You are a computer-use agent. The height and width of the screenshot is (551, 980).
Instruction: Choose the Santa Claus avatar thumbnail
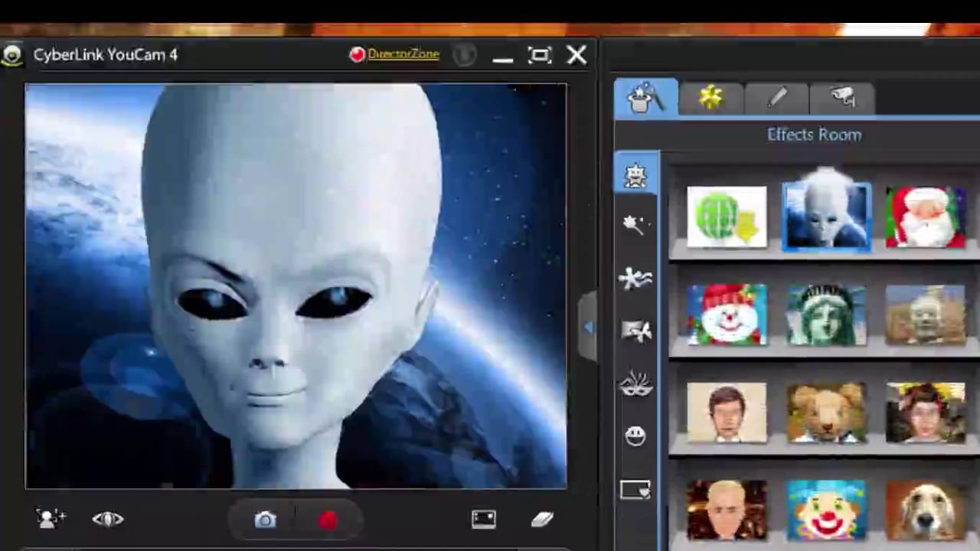pyautogui.click(x=926, y=217)
